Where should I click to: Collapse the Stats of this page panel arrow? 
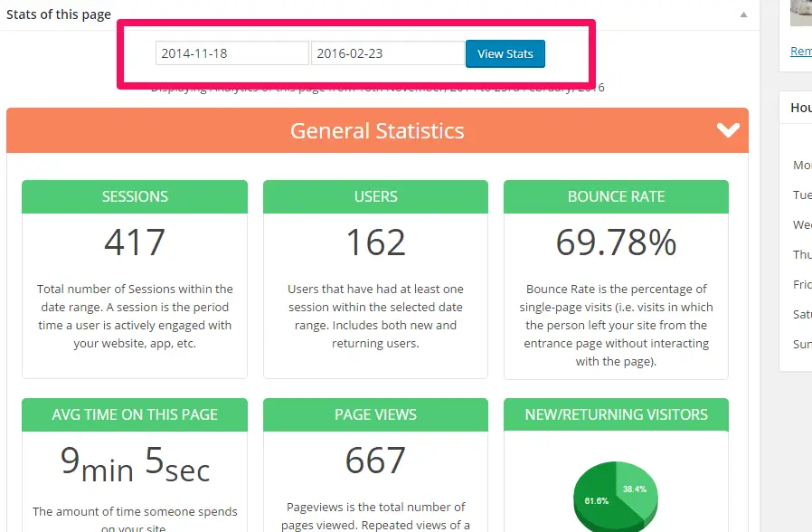743,14
